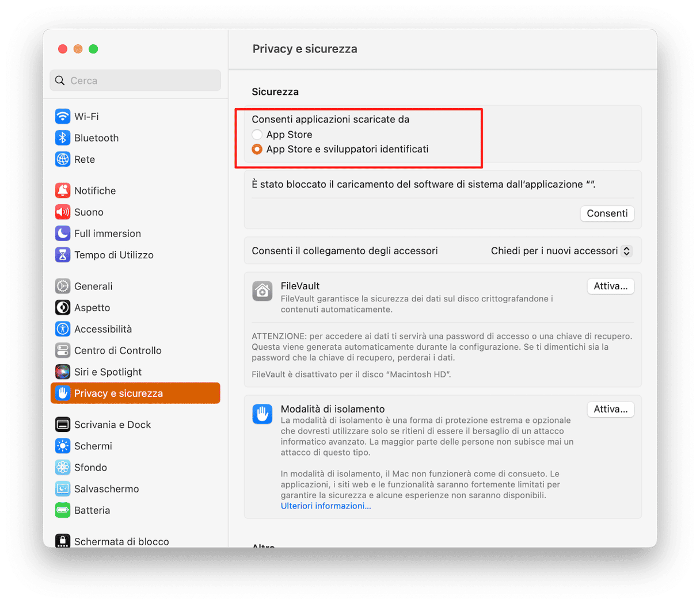Viewport: 700px width, 604px height.
Task: Click the Batteria icon in sidebar
Action: click(62, 510)
